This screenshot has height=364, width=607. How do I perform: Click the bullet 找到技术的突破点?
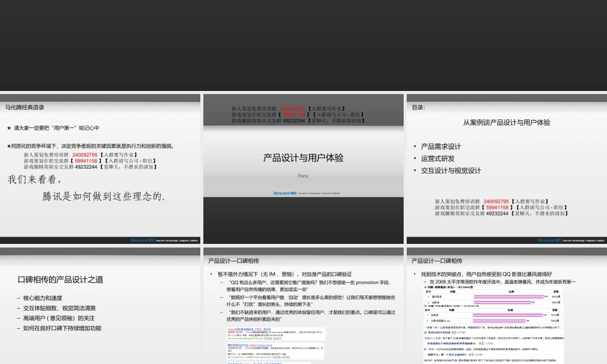point(486,274)
